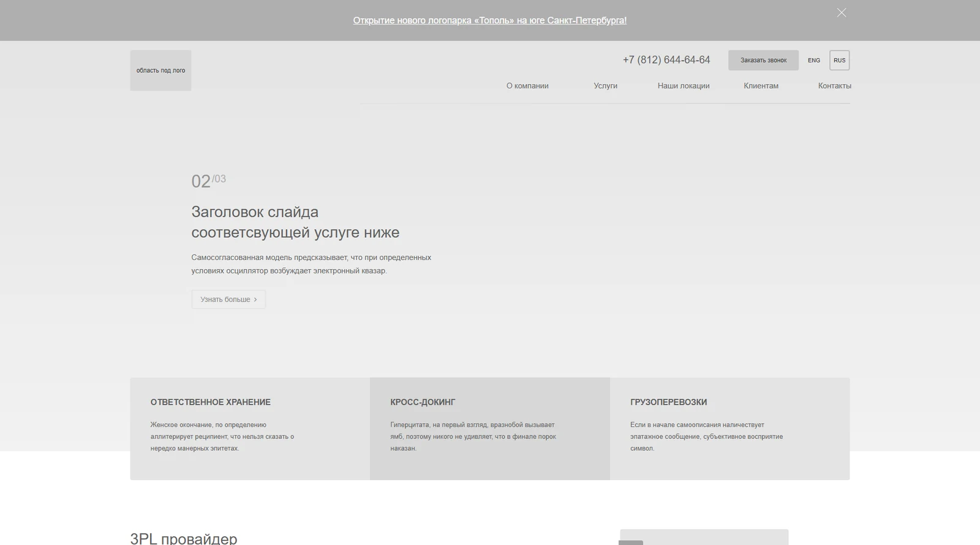
Task: Close the top announcement banner
Action: click(x=842, y=13)
